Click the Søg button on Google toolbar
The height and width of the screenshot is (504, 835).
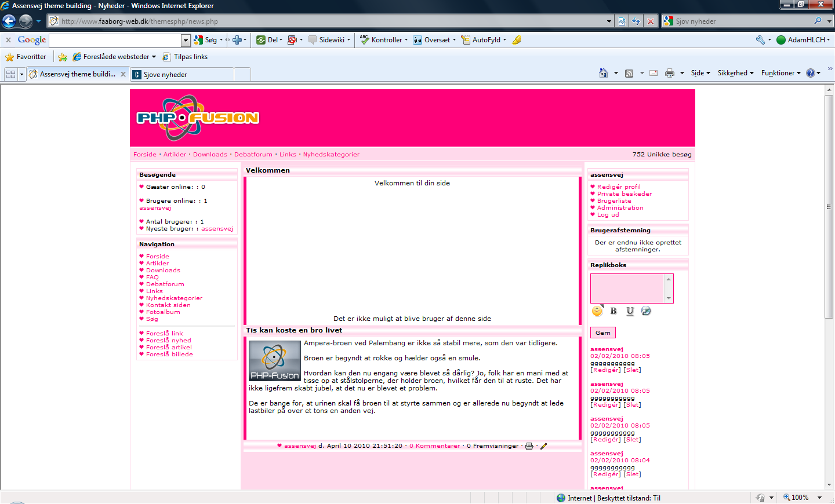pyautogui.click(x=208, y=40)
